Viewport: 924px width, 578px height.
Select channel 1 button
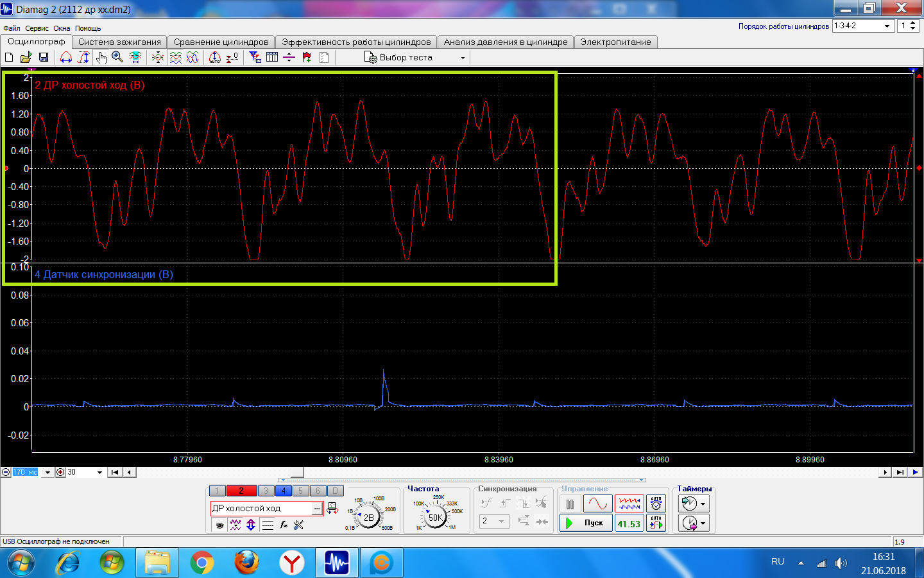click(218, 491)
